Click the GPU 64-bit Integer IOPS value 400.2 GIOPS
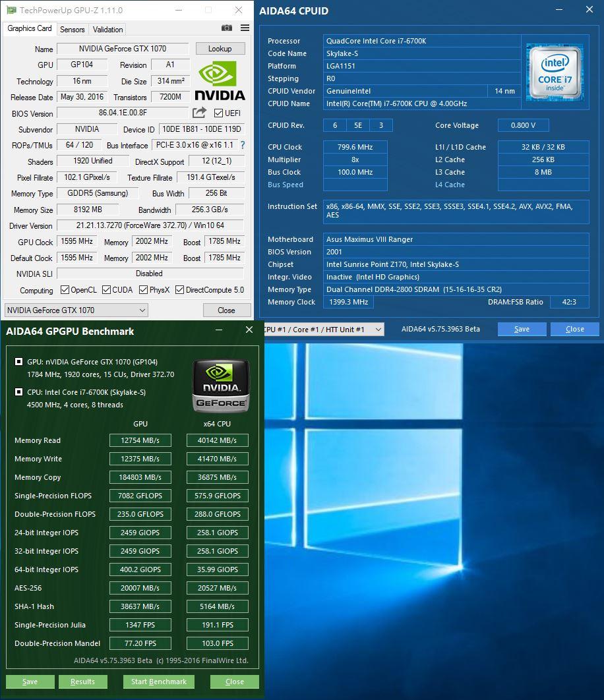 tap(140, 569)
